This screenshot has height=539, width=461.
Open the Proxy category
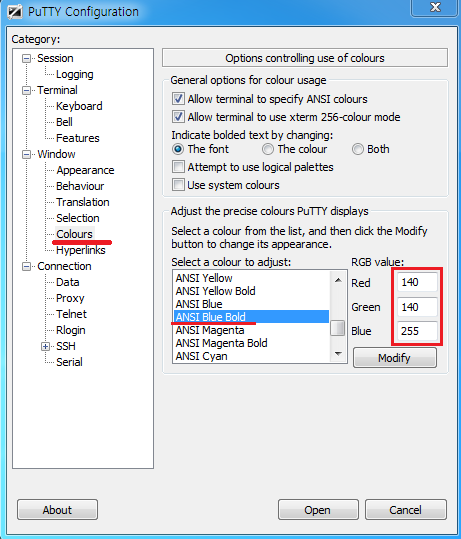click(70, 298)
